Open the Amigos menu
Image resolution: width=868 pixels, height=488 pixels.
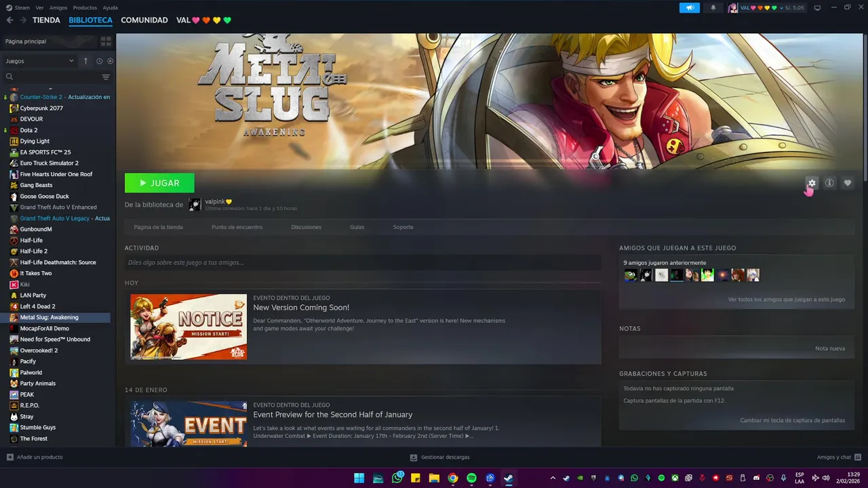pyautogui.click(x=58, y=7)
